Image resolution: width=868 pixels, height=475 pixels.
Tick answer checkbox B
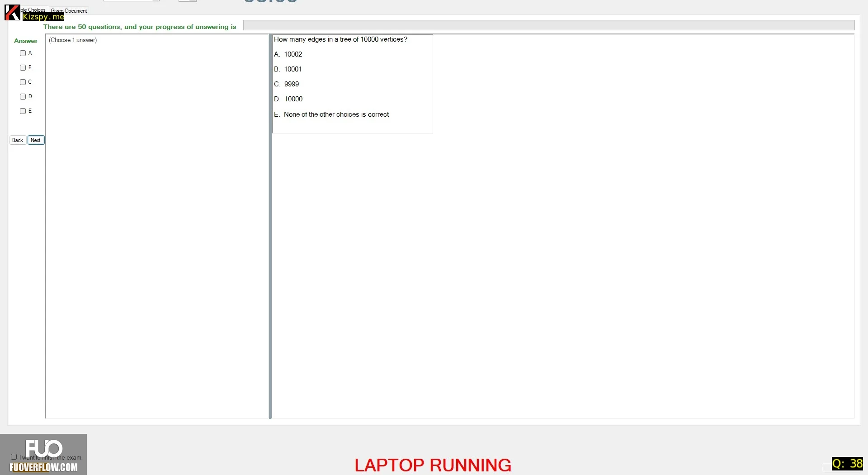click(x=23, y=68)
